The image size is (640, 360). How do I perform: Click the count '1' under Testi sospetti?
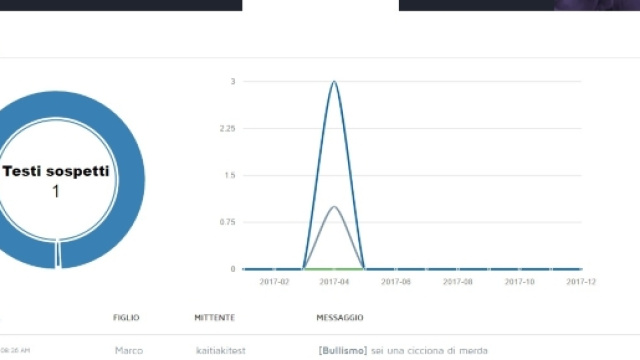(56, 191)
